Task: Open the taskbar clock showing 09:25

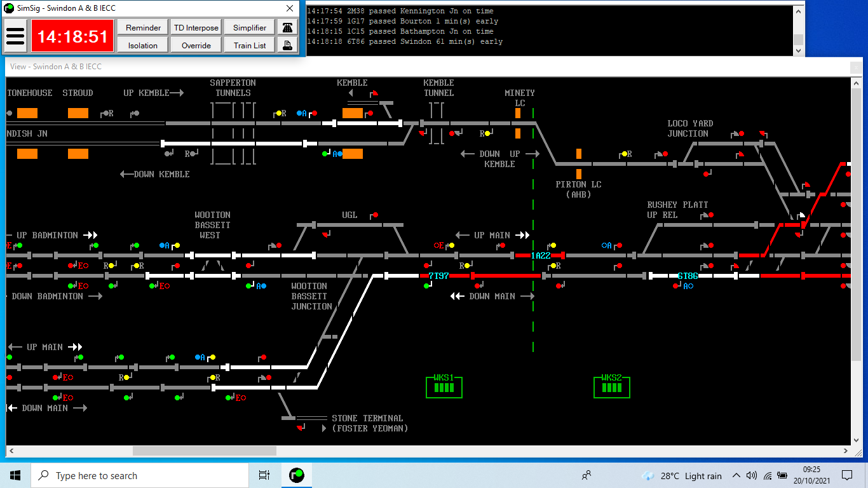Action: pos(811,475)
